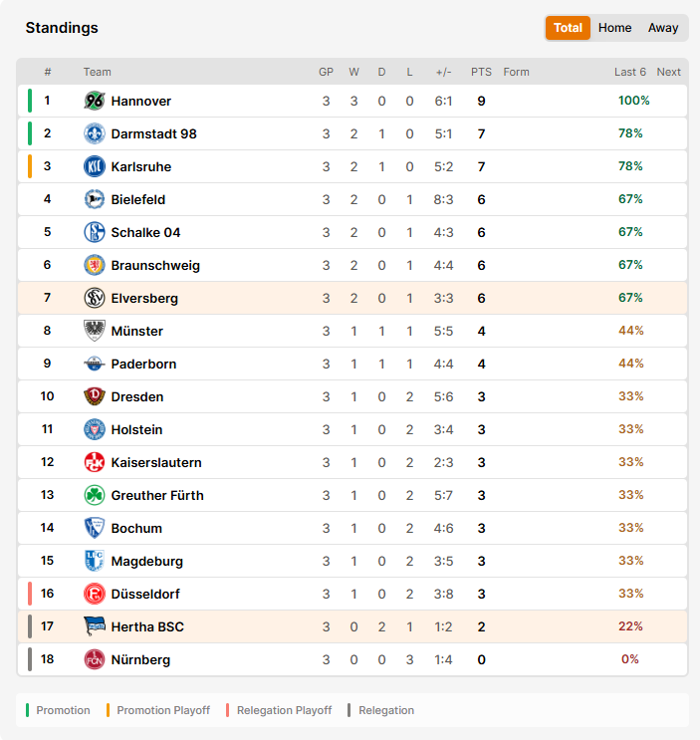Select the Paderborn standings row
The width and height of the screenshot is (700, 740).
(352, 364)
